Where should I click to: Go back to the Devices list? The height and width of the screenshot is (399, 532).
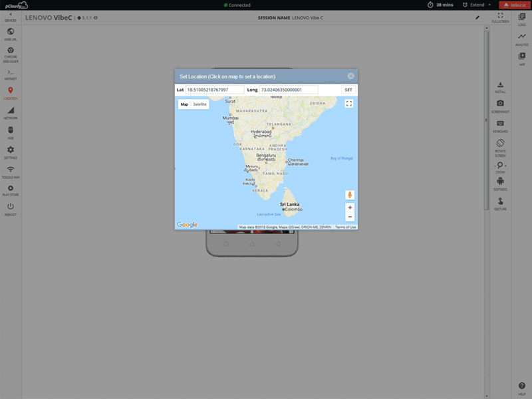pos(11,17)
